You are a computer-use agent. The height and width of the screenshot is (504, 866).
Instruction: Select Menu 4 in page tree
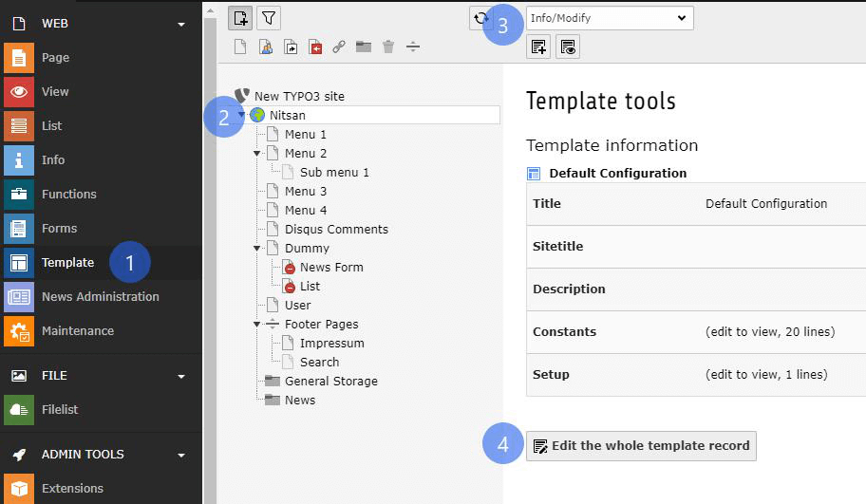click(x=306, y=211)
